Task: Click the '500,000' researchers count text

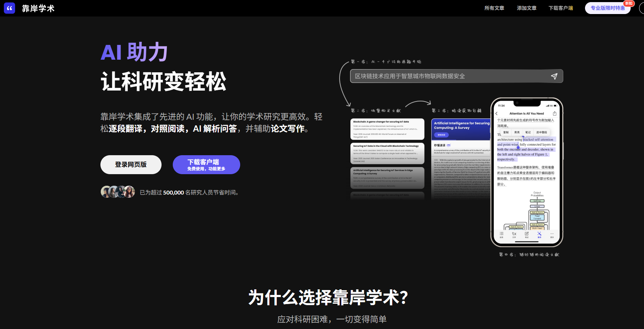Action: point(173,192)
